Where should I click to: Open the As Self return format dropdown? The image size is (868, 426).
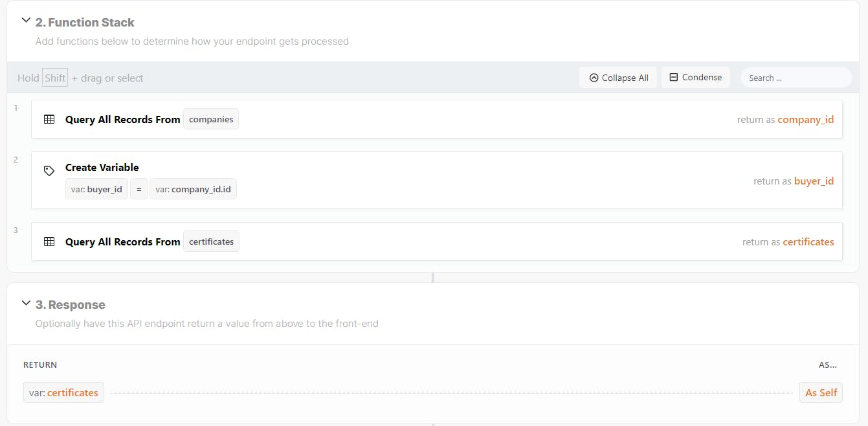(821, 392)
